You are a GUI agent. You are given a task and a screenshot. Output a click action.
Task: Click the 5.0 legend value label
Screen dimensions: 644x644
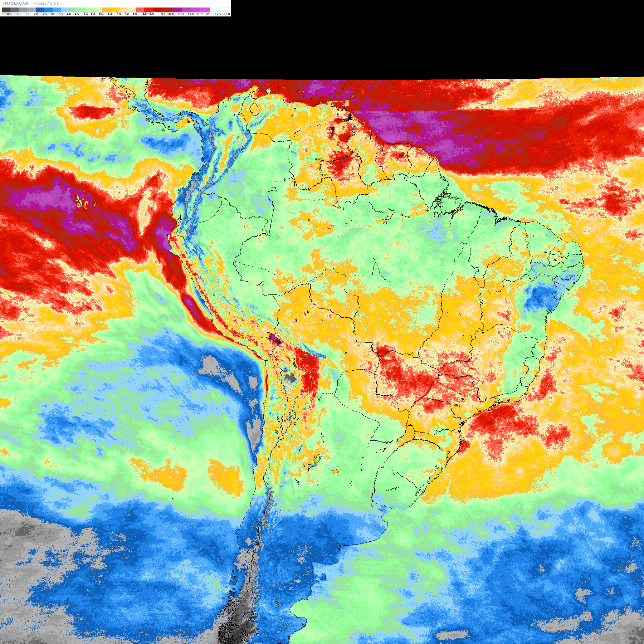pos(86,14)
